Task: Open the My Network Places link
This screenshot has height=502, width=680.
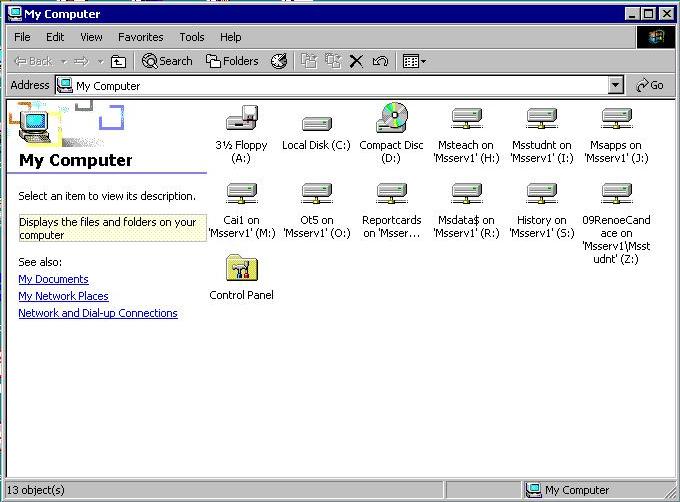Action: [x=63, y=296]
